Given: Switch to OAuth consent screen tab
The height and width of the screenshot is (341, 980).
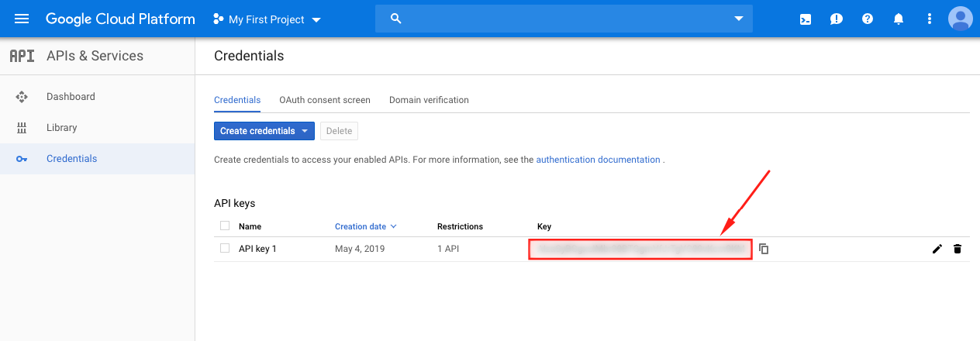Looking at the screenshot, I should [325, 100].
